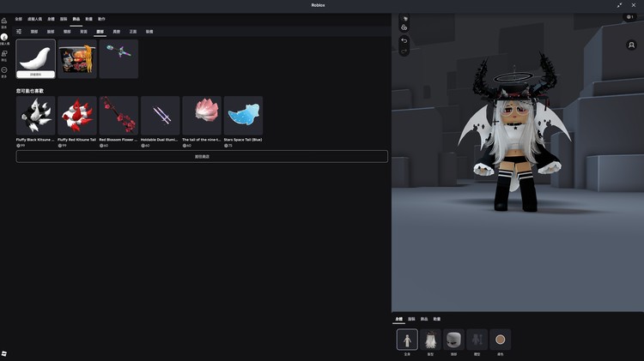This screenshot has height=361, width=644.
Task: Choose the Stars Space Tail (Blue) item
Action: tap(243, 115)
